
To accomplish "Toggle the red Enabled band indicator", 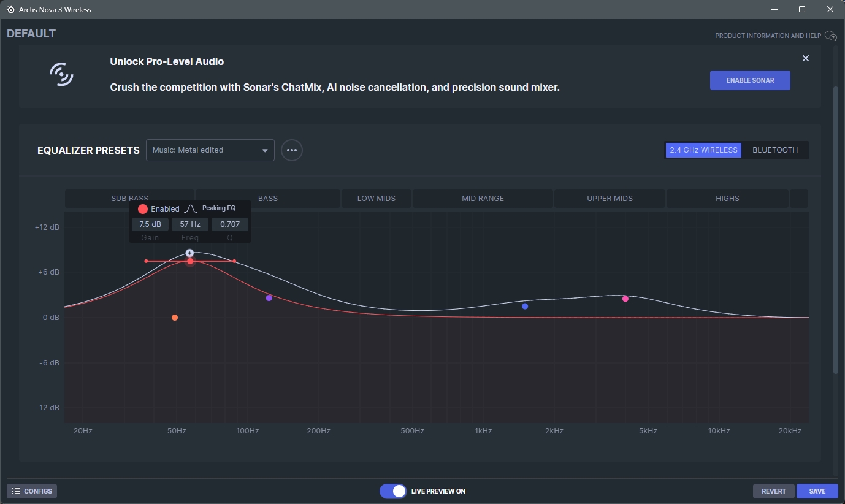I will [x=143, y=209].
